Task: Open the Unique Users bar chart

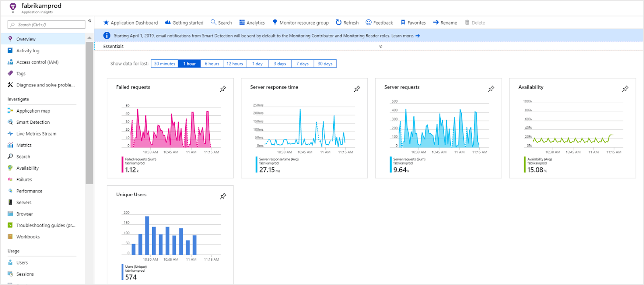Action: pyautogui.click(x=171, y=235)
